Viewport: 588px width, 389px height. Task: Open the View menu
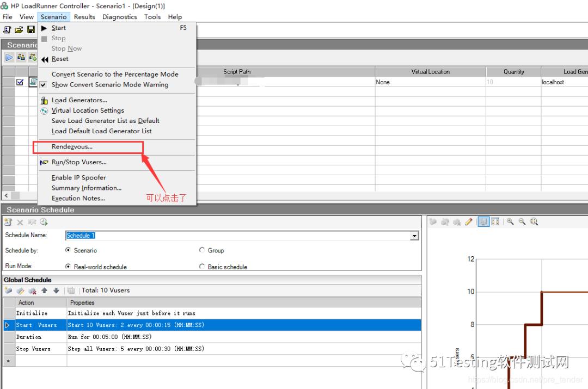coord(27,17)
